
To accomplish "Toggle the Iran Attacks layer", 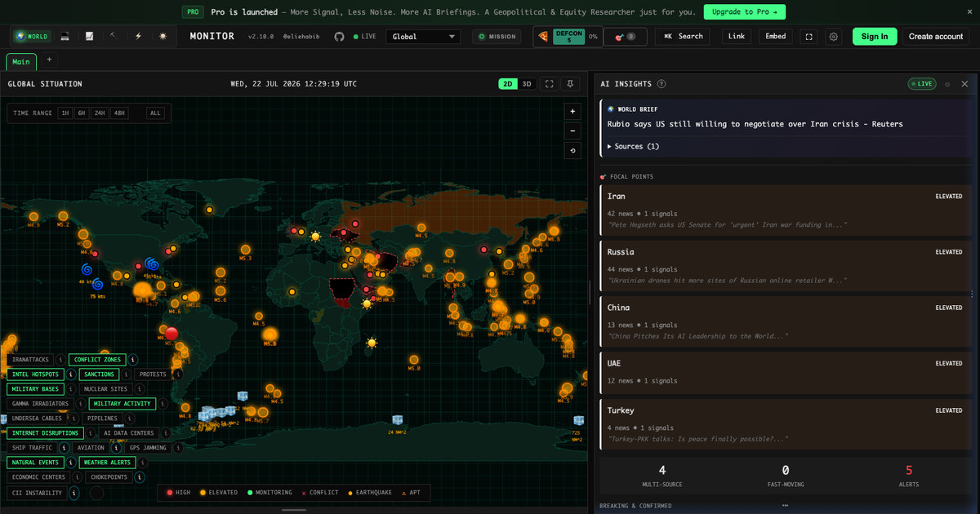I will [x=31, y=360].
